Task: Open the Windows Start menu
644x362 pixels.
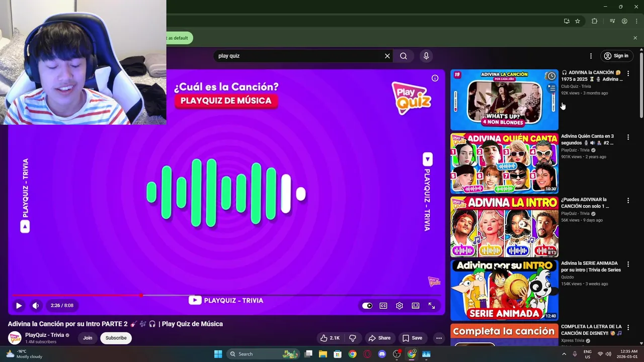Action: click(x=218, y=354)
